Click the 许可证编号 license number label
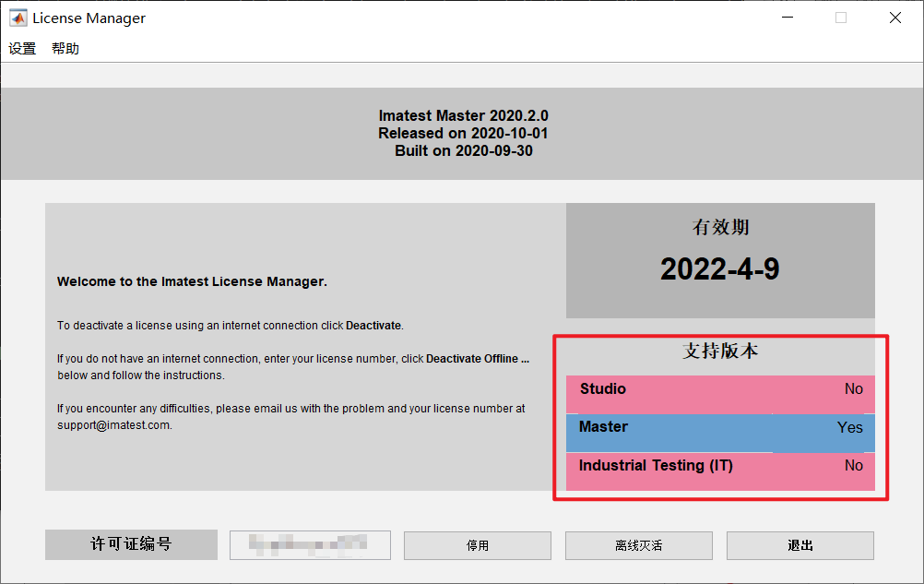 (x=132, y=544)
